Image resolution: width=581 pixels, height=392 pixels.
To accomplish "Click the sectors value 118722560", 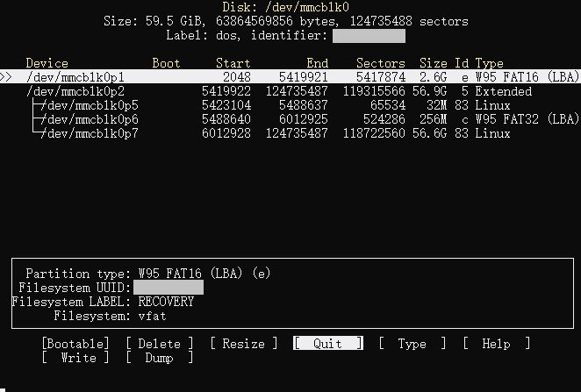I will pos(374,133).
